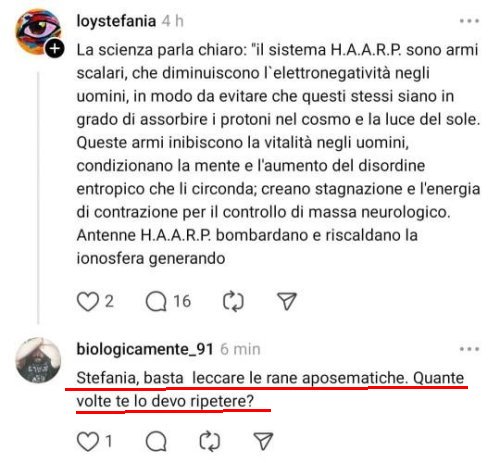View the 2 likes count on post

coord(109,301)
